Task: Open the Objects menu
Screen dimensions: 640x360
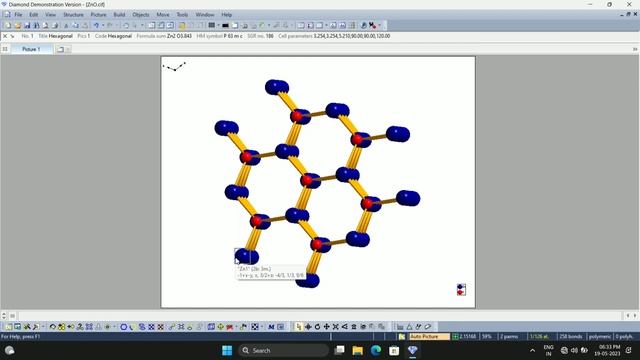Action: click(141, 15)
